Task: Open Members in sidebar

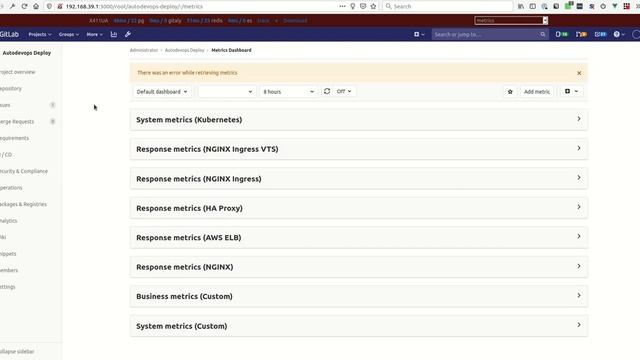Action: pyautogui.click(x=9, y=270)
